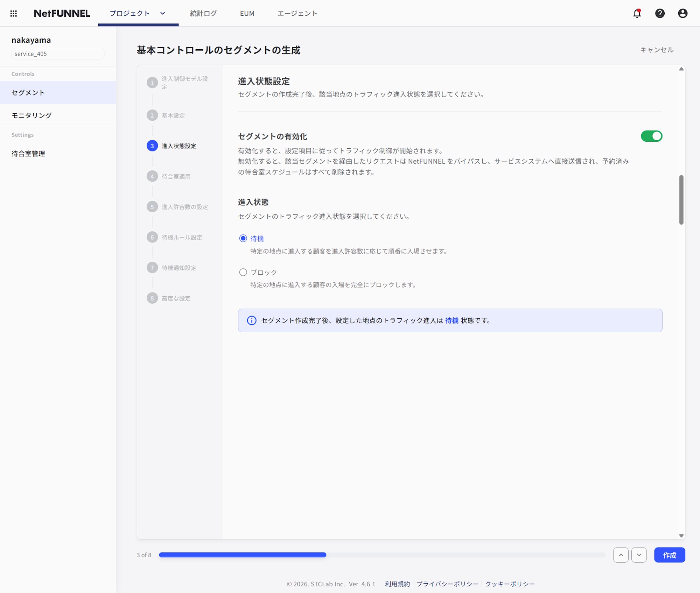Select the ブロック radio option
Image resolution: width=700 pixels, height=593 pixels.
pos(243,272)
